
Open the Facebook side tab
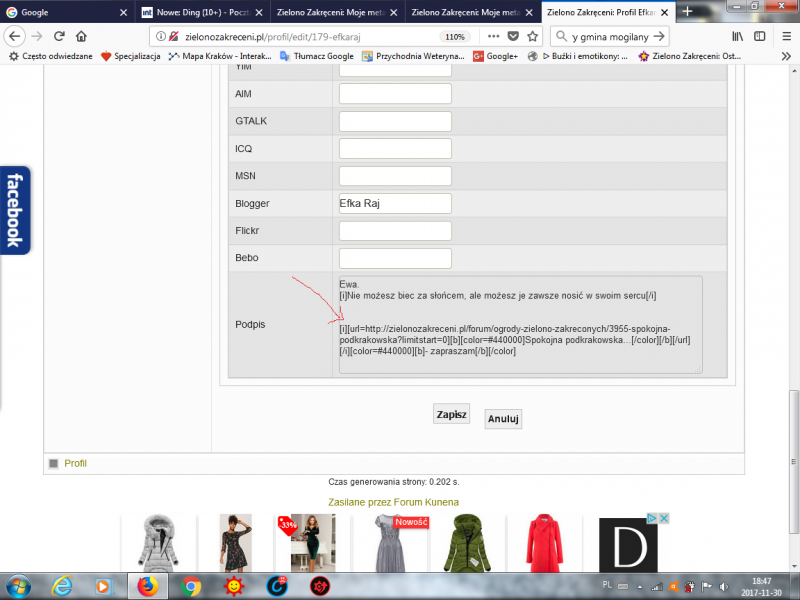pyautogui.click(x=14, y=210)
